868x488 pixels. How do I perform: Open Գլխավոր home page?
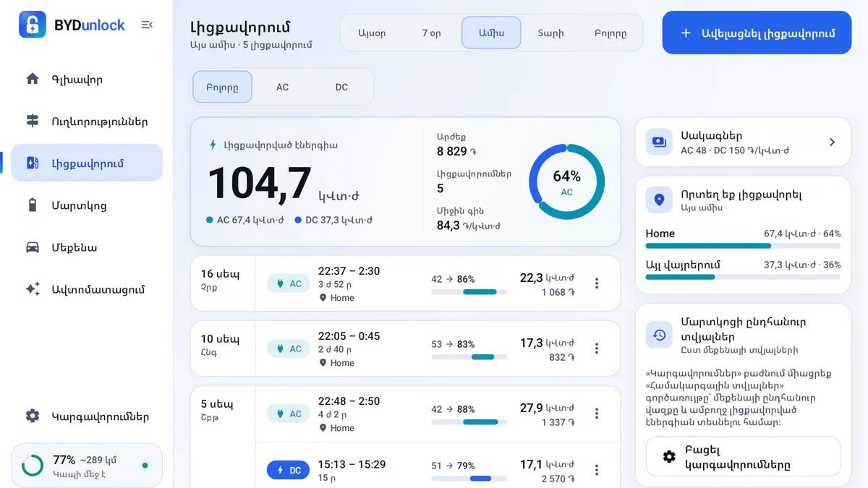[87, 79]
